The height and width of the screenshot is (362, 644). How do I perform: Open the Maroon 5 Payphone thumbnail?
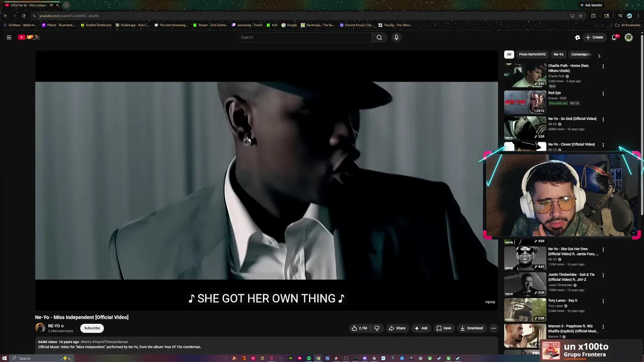[x=525, y=335]
